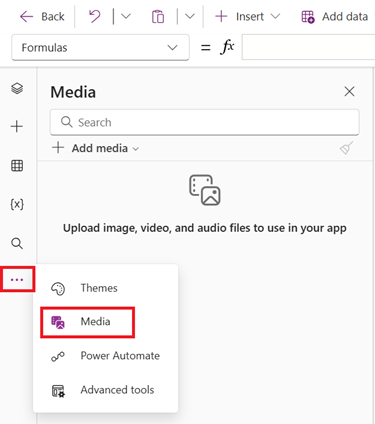Open the Data table sidebar icon
The image size is (375, 424).
pyautogui.click(x=17, y=166)
